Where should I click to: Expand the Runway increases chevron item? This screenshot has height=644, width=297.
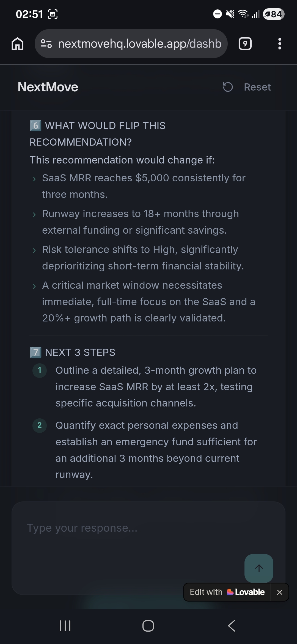coord(34,215)
